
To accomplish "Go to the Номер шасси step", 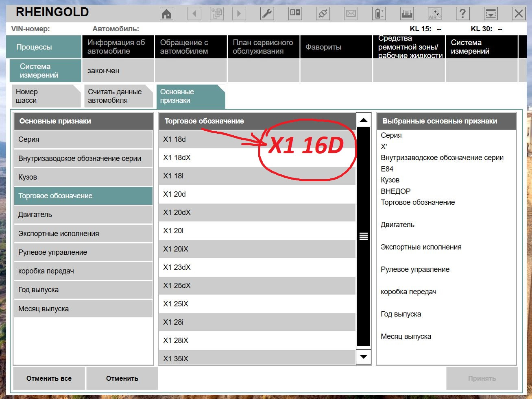I will tap(46, 96).
